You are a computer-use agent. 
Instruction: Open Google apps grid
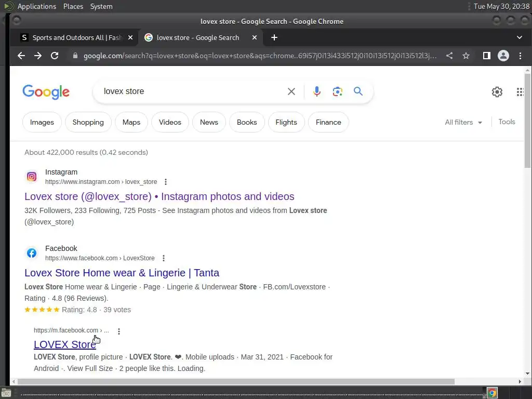pos(520,91)
